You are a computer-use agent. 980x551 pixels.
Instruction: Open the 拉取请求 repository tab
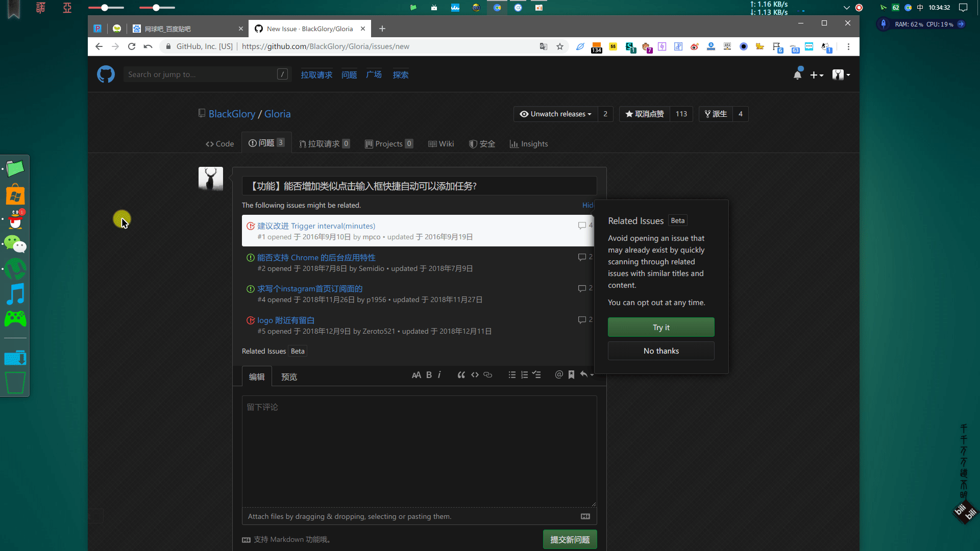click(324, 144)
